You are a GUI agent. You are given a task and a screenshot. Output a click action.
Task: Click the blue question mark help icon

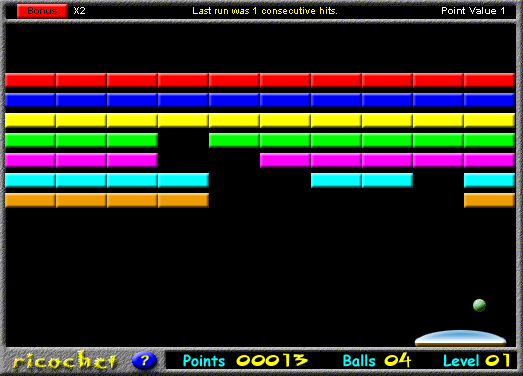coord(144,361)
